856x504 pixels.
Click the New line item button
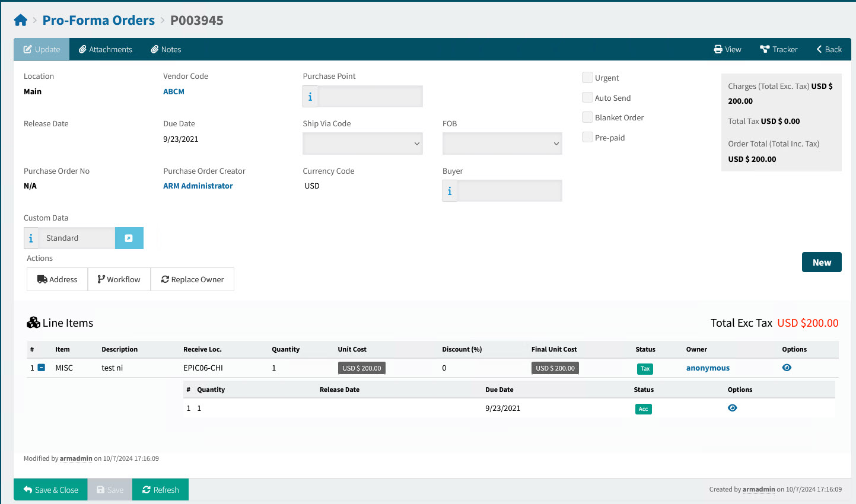click(821, 262)
